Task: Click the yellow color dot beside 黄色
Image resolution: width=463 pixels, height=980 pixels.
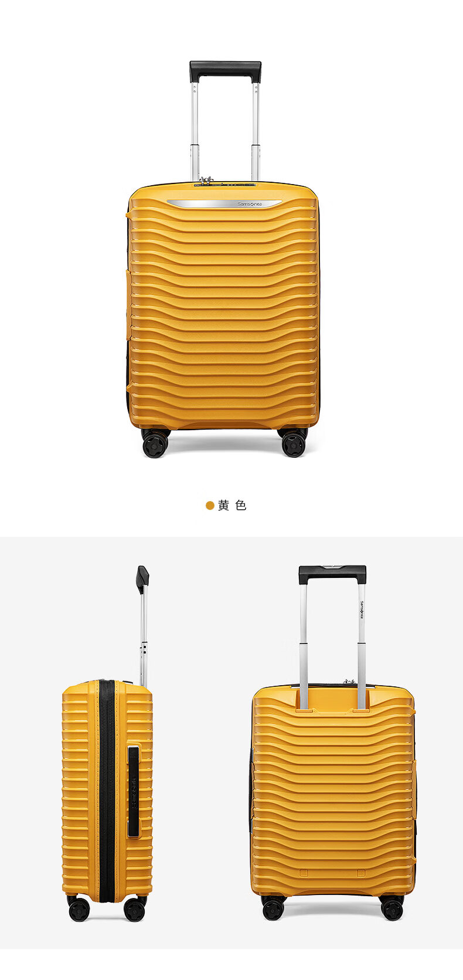Action: point(210,505)
